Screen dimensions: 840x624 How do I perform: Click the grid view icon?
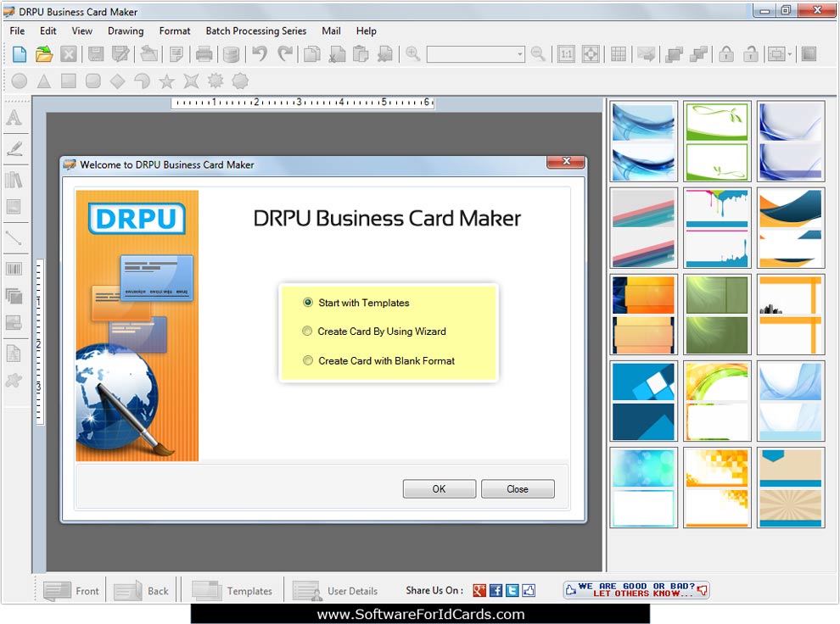619,54
